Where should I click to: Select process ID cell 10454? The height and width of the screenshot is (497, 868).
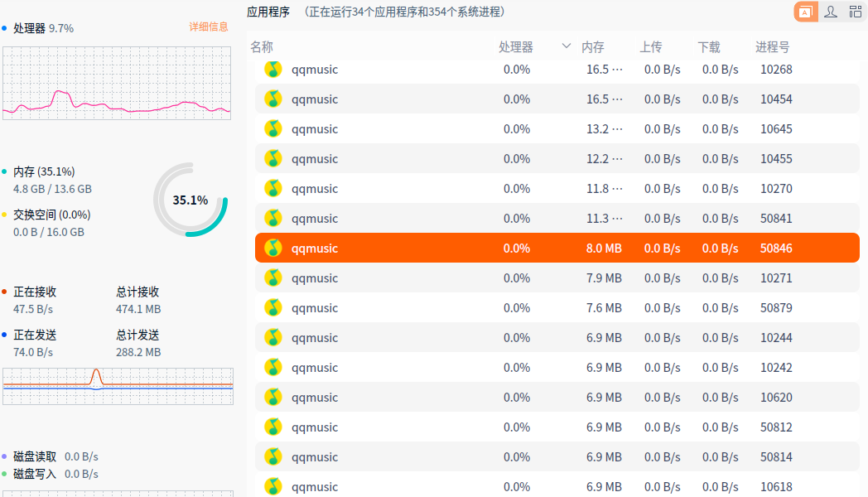(776, 99)
